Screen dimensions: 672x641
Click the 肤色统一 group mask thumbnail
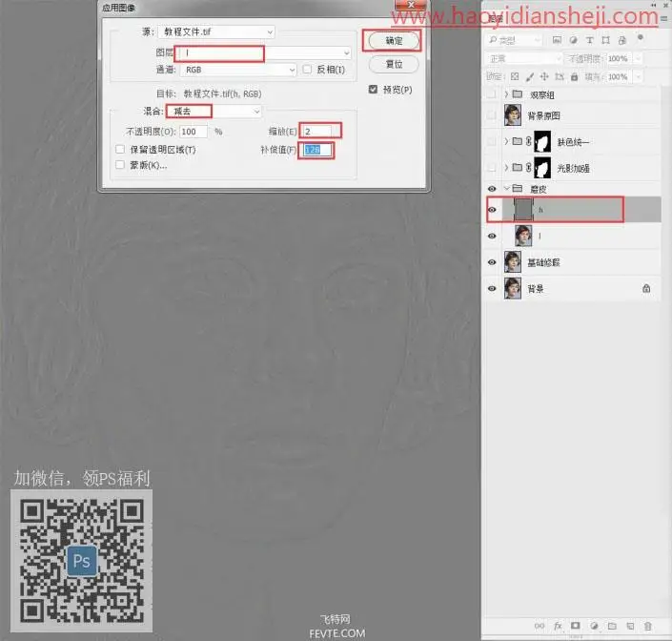[x=542, y=141]
